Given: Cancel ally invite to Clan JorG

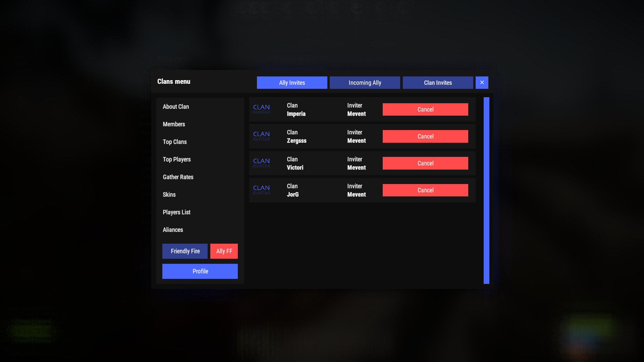Looking at the screenshot, I should [425, 190].
